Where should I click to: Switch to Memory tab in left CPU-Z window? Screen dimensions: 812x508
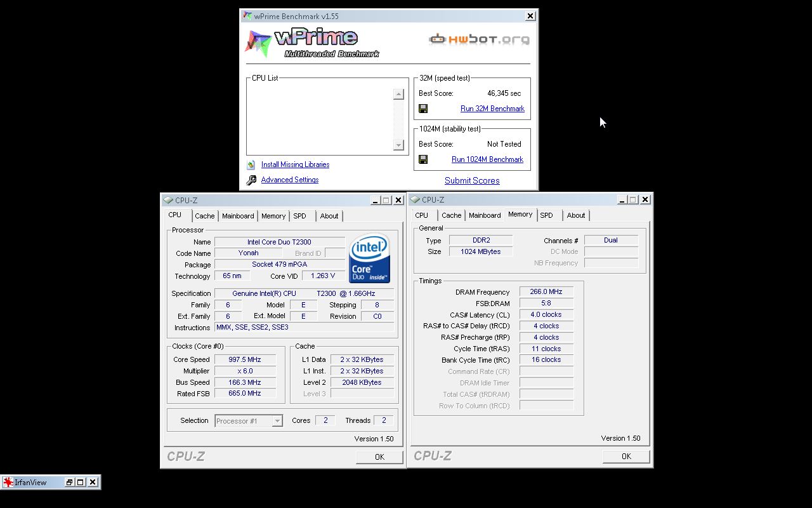point(273,216)
